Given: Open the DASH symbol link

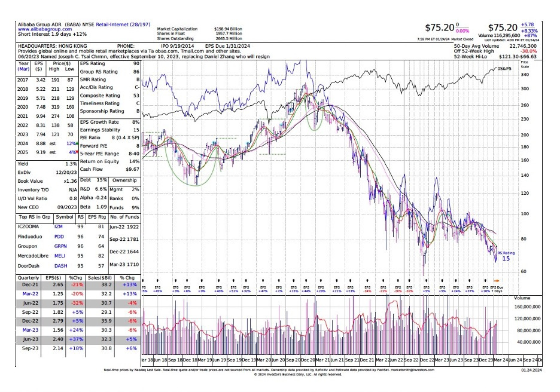Looking at the screenshot, I should 60,266.
